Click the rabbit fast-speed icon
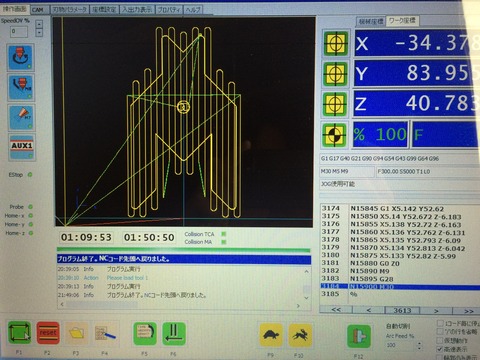This screenshot has width=480, height=360. pyautogui.click(x=300, y=334)
